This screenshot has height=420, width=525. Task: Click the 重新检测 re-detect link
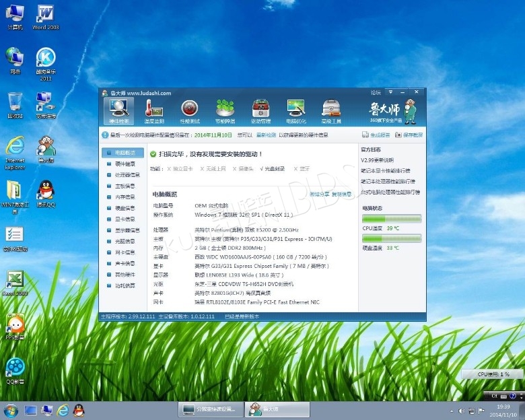pos(266,135)
